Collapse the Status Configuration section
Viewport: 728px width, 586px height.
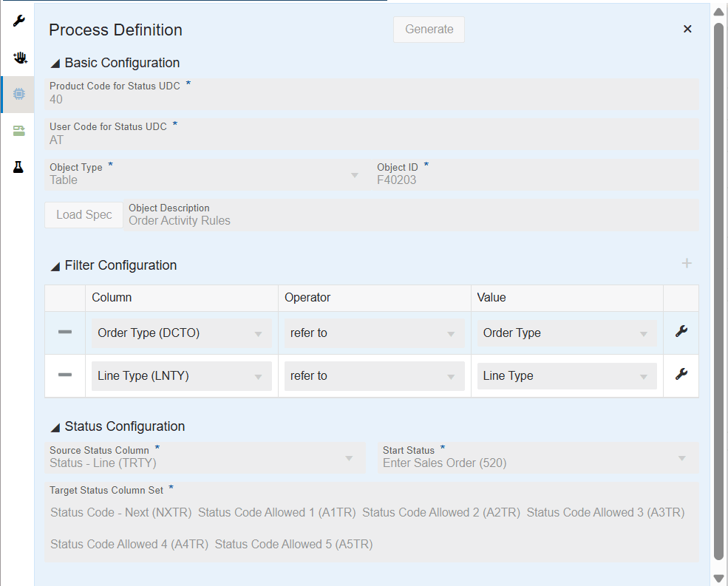click(55, 427)
